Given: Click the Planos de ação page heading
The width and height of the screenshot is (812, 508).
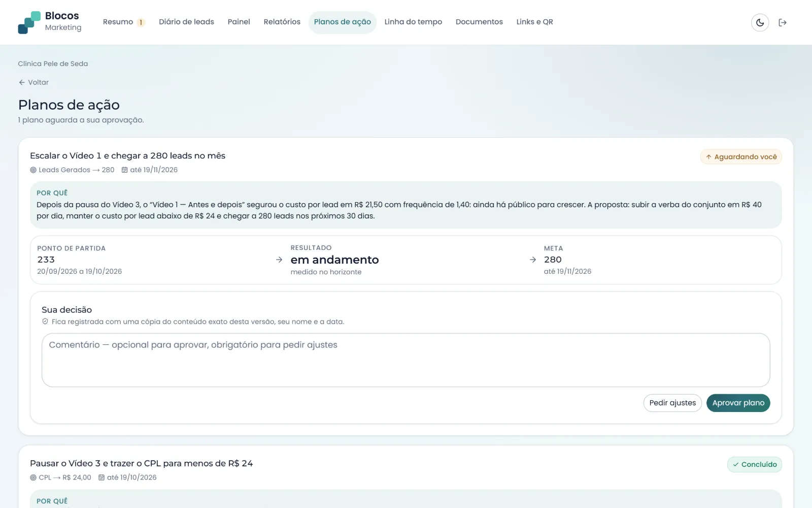Looking at the screenshot, I should (x=69, y=105).
